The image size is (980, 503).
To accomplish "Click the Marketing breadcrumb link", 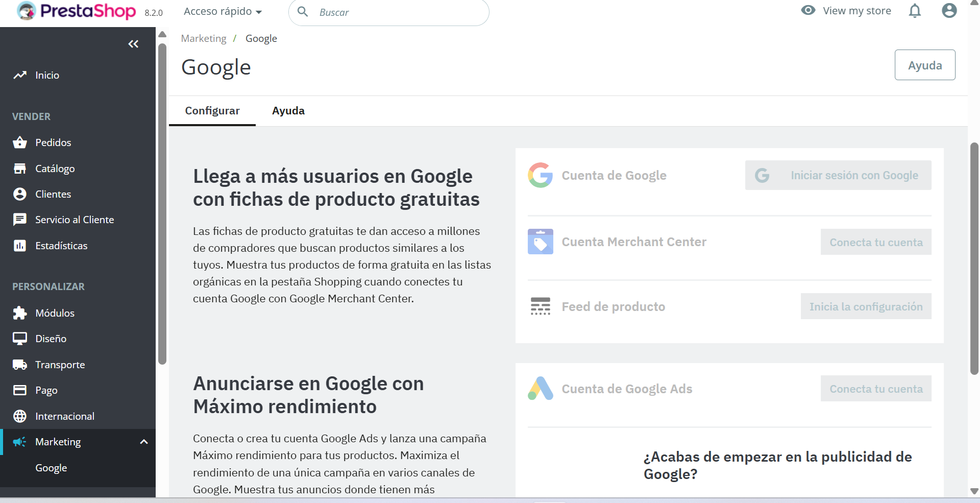I will [204, 38].
